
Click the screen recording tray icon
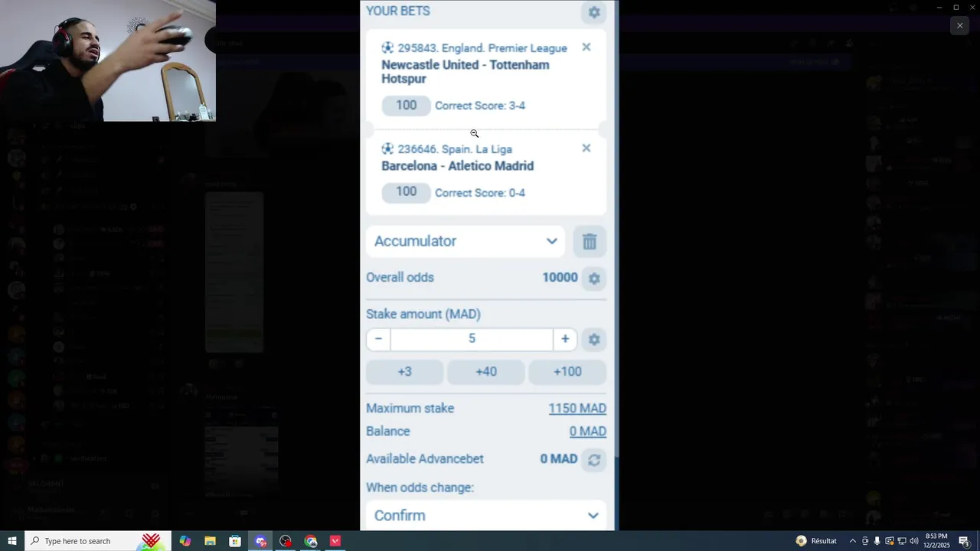(x=890, y=541)
